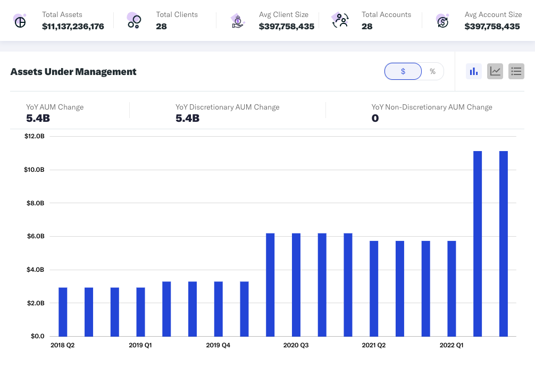Click the Avg Client Size hand icon
This screenshot has height=392, width=535.
pos(238,21)
